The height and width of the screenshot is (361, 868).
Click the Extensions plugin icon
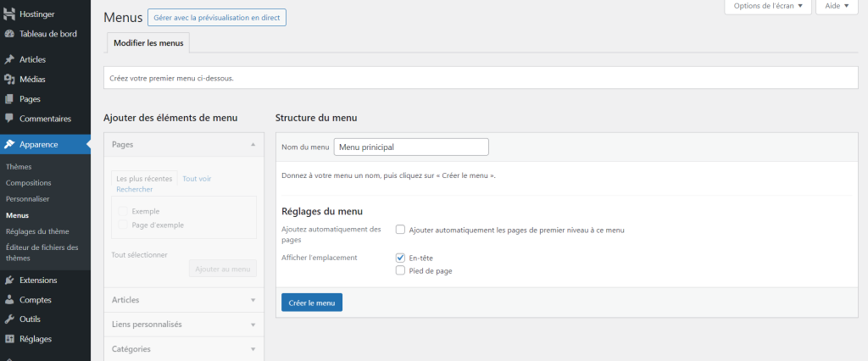point(9,280)
